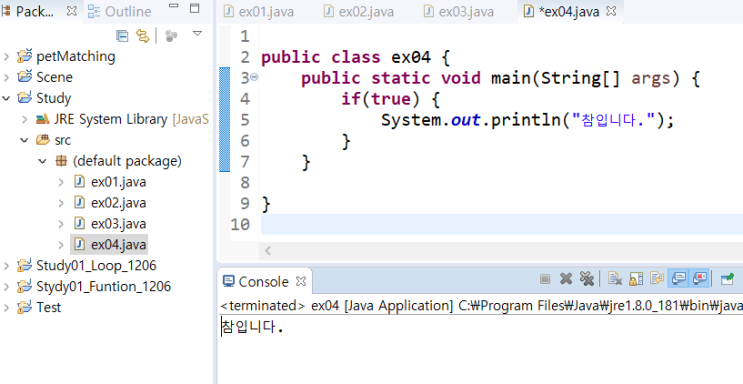
Task: Close the ex04.java editor tab
Action: (x=611, y=11)
